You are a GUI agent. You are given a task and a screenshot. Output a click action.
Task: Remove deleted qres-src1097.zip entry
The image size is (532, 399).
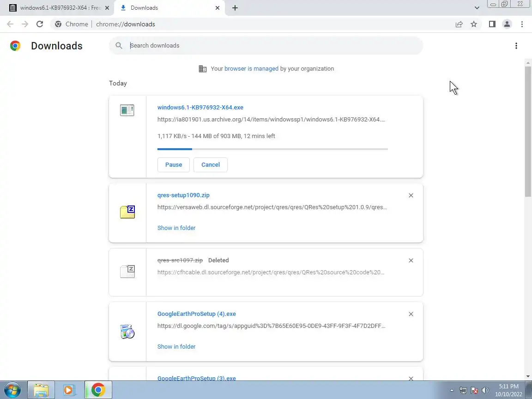coord(411,260)
